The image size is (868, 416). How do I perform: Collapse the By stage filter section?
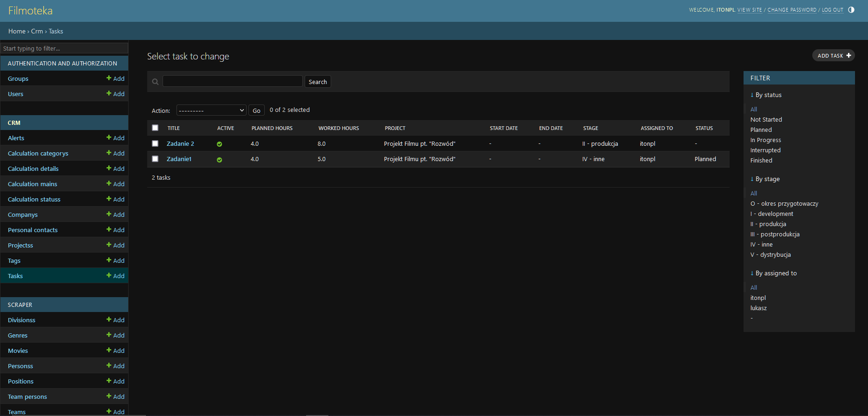(765, 179)
